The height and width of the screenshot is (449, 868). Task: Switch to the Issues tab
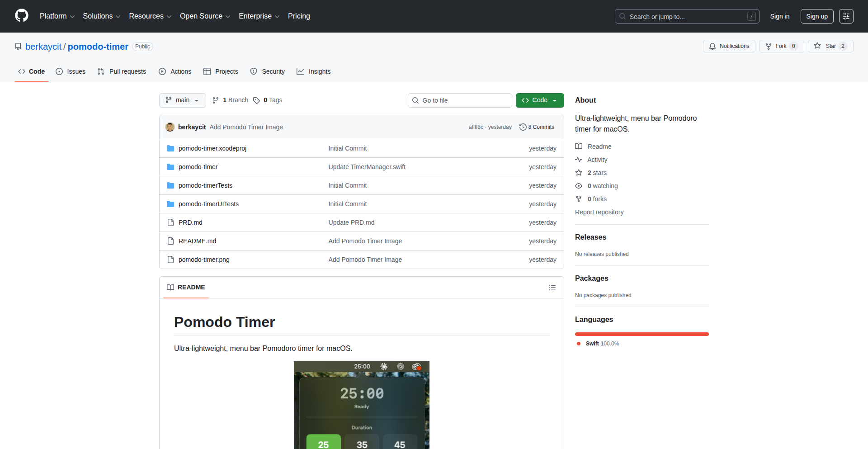71,71
